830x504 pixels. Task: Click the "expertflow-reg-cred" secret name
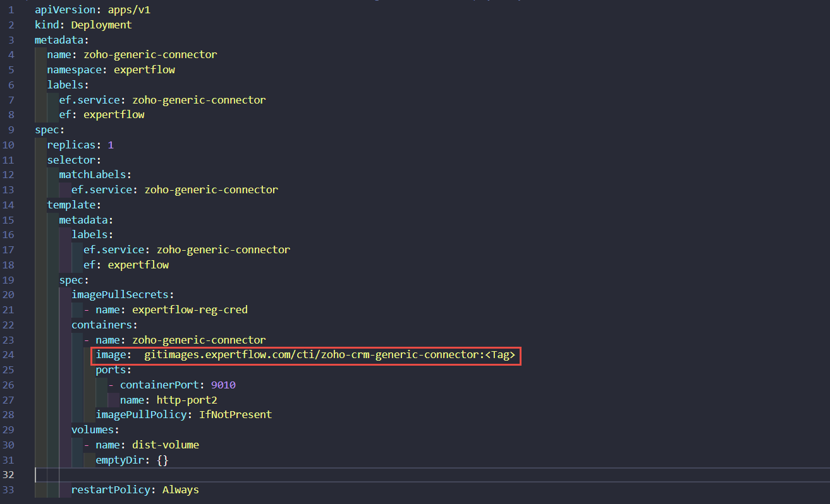pyautogui.click(x=190, y=310)
